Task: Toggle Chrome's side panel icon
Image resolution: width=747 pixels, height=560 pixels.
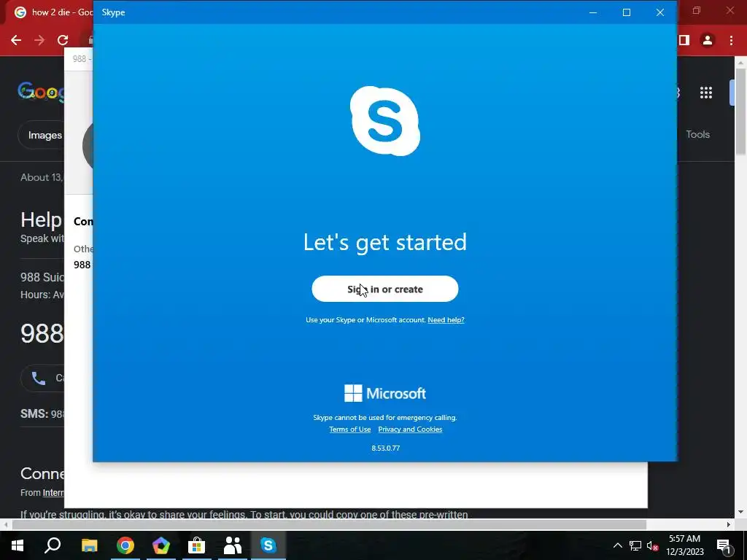Action: point(684,41)
